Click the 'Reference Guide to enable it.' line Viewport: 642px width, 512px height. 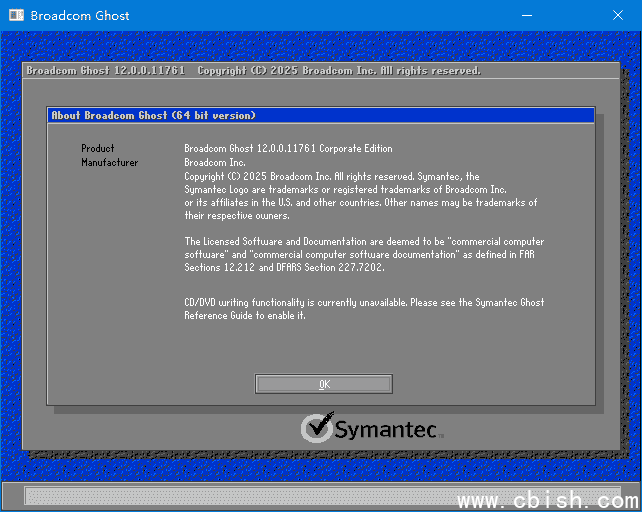245,315
